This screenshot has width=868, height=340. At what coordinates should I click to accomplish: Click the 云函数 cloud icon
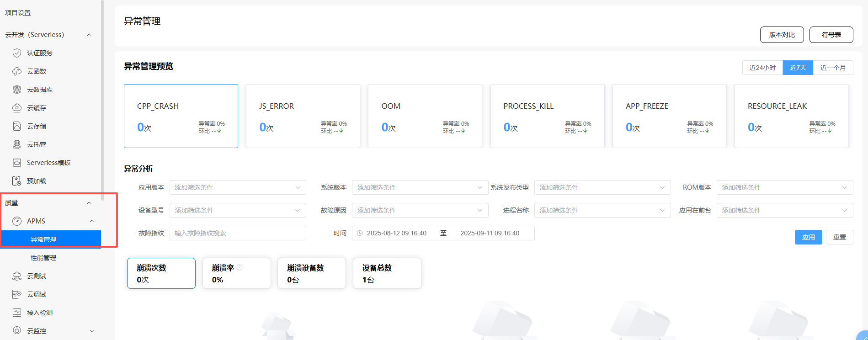point(17,71)
